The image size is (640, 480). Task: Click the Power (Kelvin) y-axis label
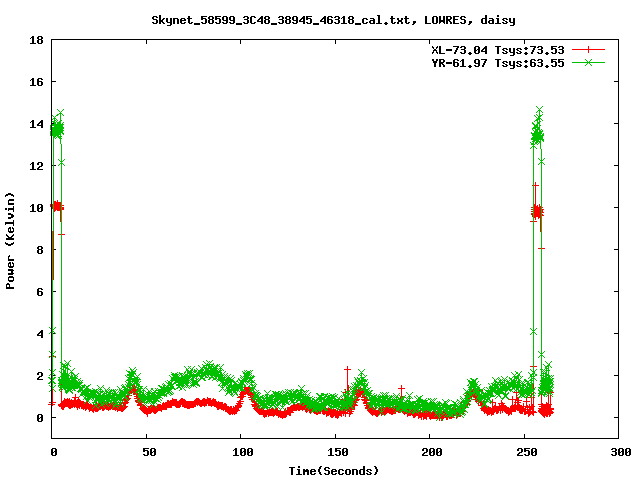[10, 241]
